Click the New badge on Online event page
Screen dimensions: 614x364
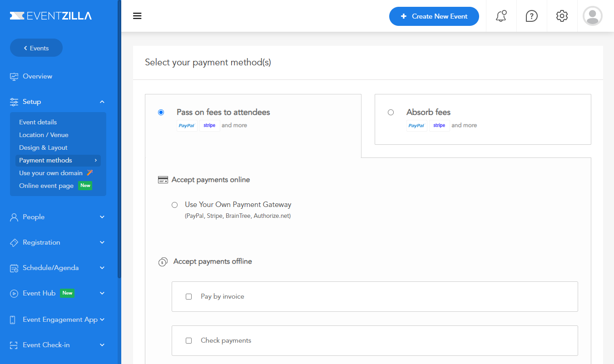[85, 186]
